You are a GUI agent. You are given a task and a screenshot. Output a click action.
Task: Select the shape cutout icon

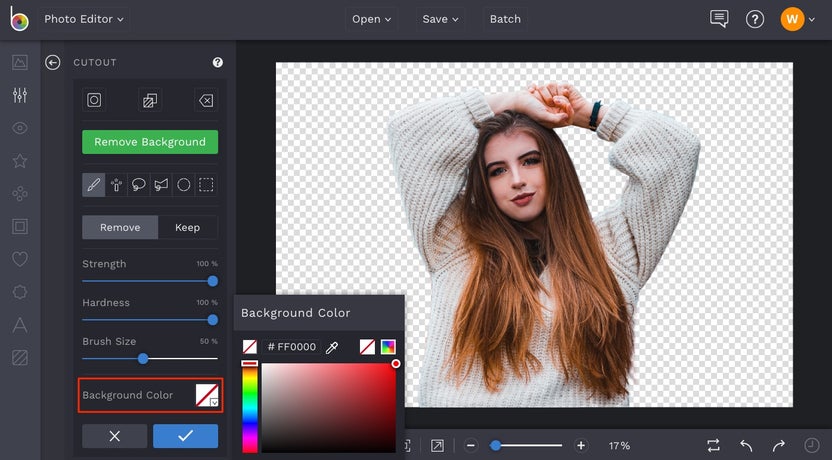coord(94,100)
